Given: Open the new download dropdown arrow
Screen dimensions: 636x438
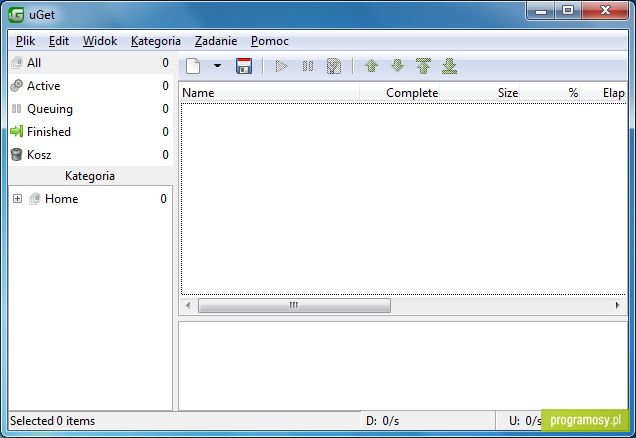Looking at the screenshot, I should point(217,66).
